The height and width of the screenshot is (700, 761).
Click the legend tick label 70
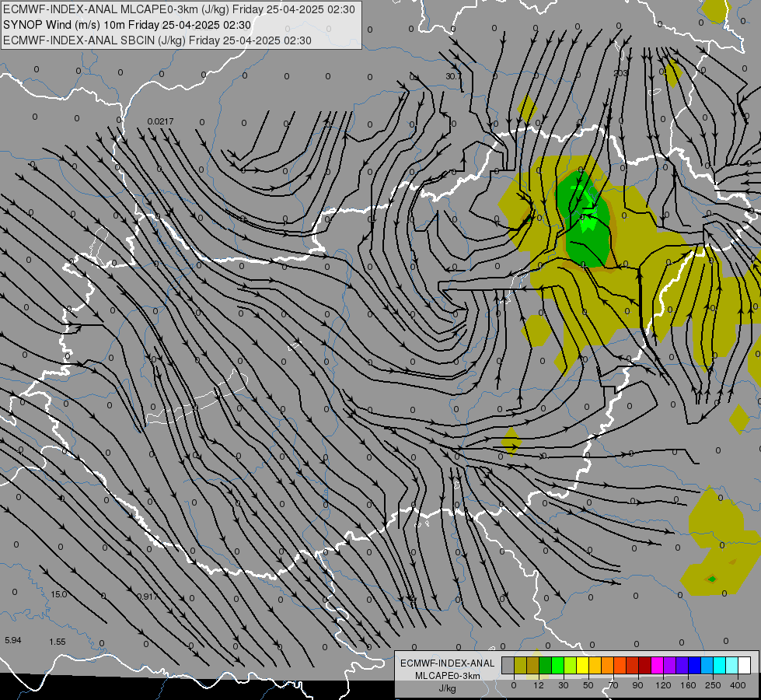point(613,685)
